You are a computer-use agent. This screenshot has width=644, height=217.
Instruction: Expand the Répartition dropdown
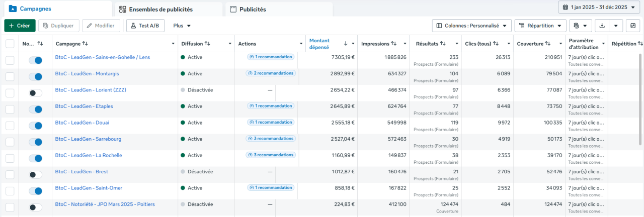coord(540,26)
